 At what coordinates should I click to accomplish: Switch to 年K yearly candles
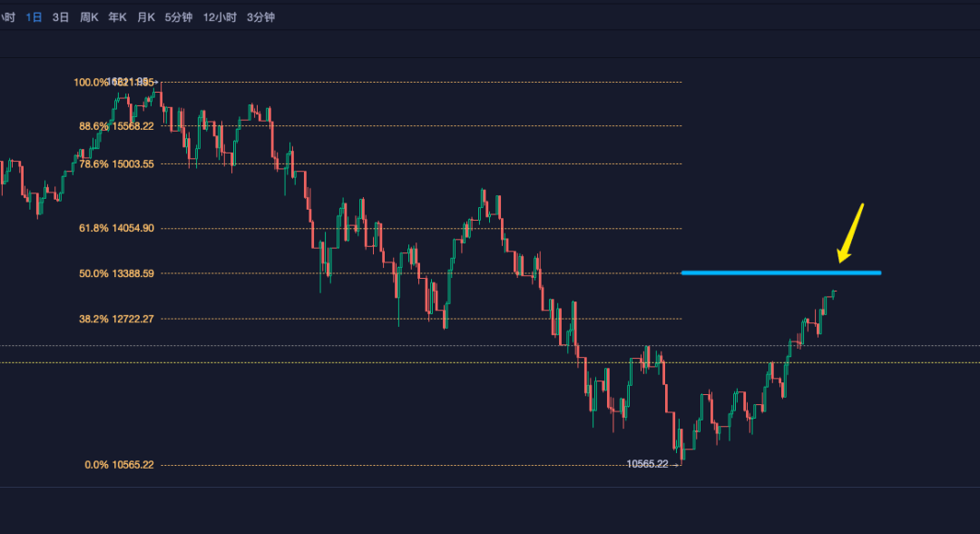tap(117, 17)
